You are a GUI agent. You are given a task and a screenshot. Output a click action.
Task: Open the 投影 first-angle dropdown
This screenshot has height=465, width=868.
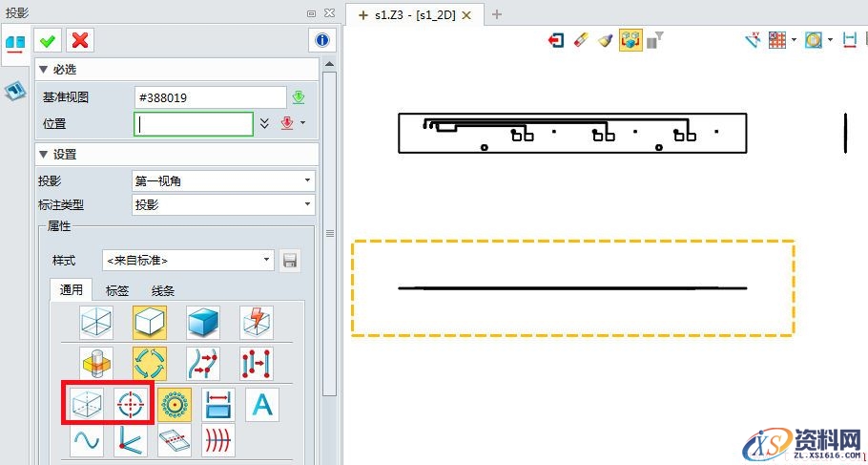[x=223, y=180]
